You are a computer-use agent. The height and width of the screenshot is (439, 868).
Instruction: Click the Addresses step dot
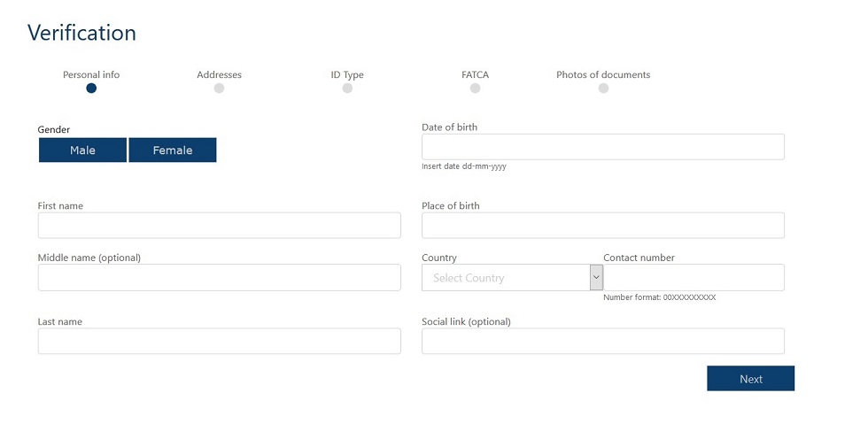click(x=219, y=89)
